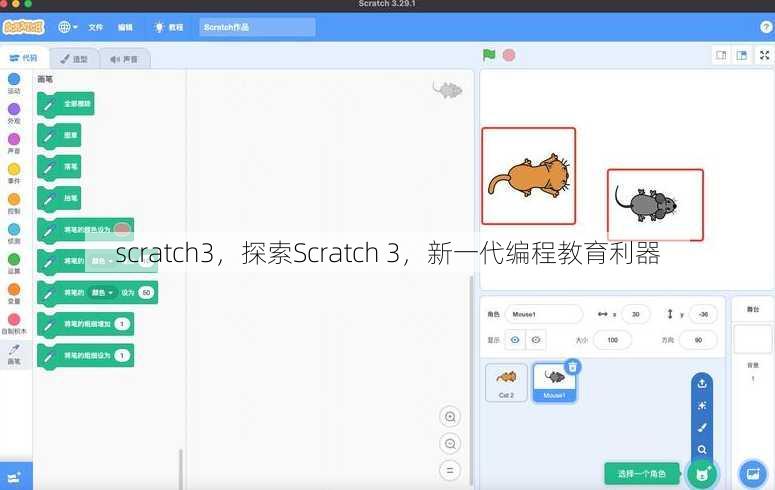The height and width of the screenshot is (490, 775).
Task: Show the sprite with the open-eye button
Action: pyautogui.click(x=515, y=340)
